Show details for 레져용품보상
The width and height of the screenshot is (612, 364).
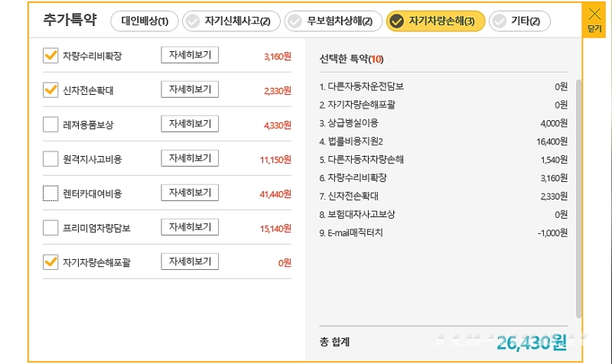190,124
